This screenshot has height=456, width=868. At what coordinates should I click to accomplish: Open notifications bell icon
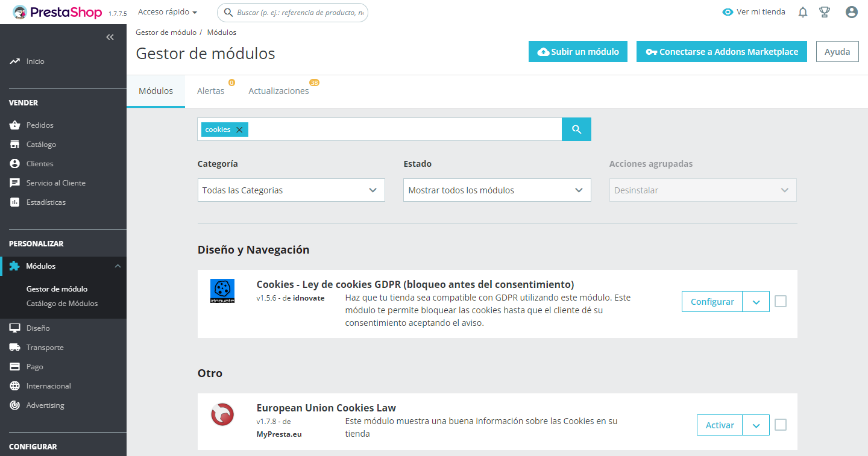(803, 12)
